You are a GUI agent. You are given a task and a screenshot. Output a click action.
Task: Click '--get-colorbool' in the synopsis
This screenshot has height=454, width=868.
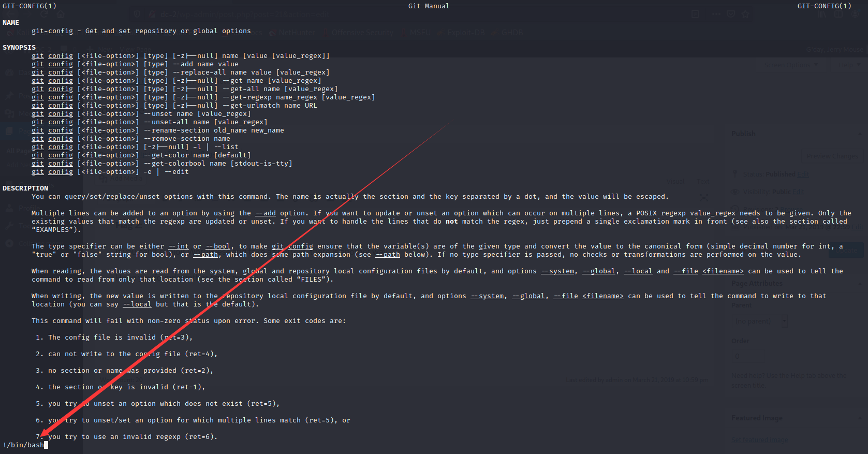(174, 164)
